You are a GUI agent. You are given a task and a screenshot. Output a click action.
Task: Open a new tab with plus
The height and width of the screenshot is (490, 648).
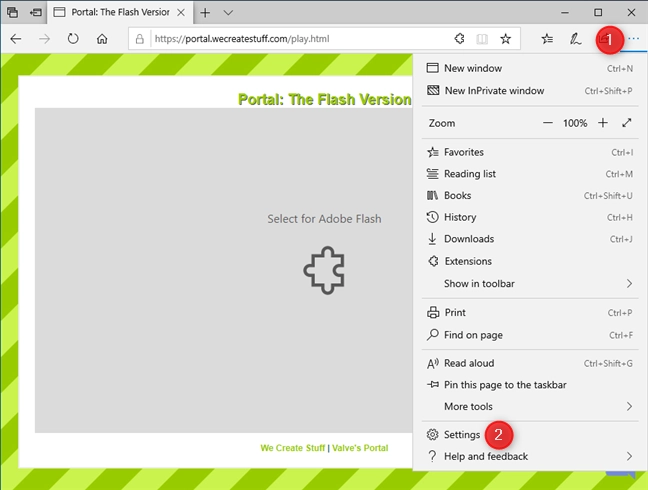click(205, 13)
